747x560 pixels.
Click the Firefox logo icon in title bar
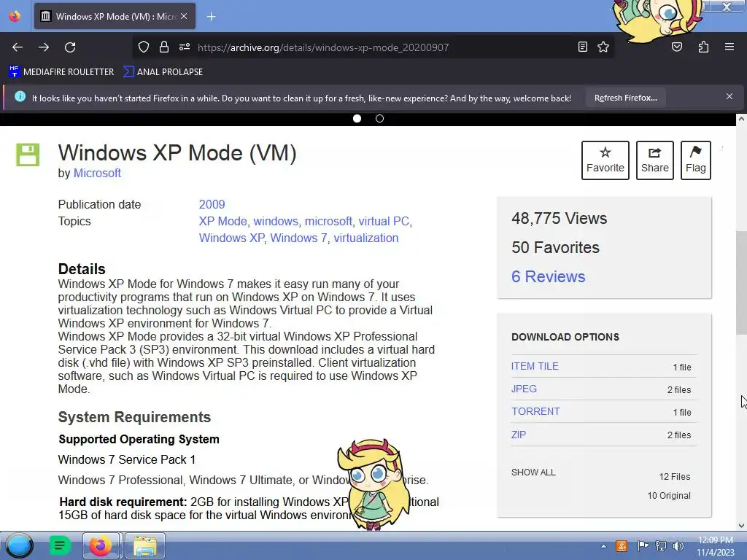(15, 16)
